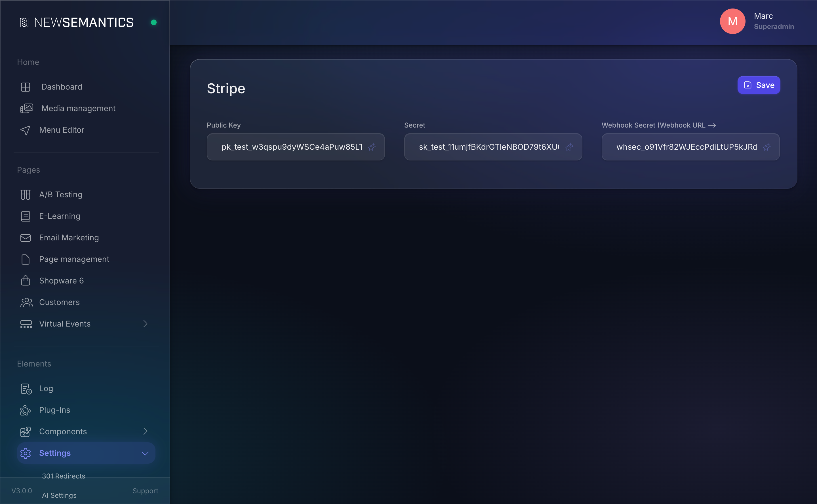Click the E-Learning book icon
Screen dimensions: 817x504
point(25,216)
